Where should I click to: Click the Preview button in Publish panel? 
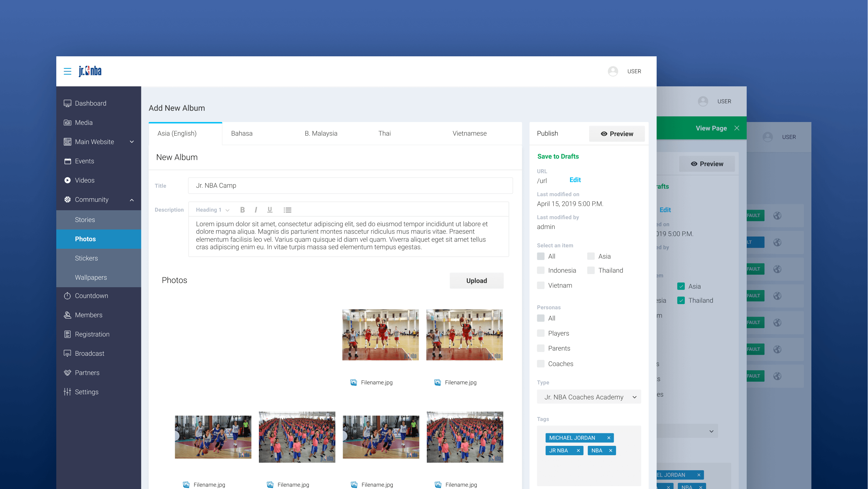[616, 134]
